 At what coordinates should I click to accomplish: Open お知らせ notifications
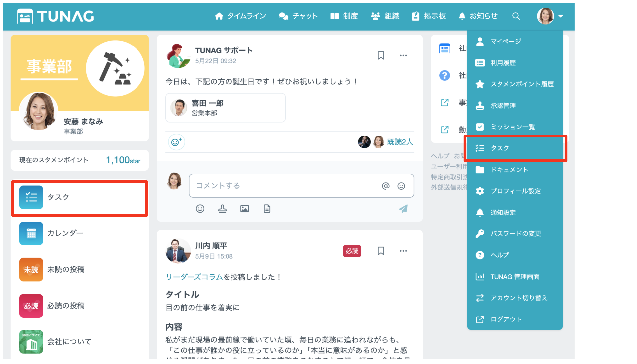(x=478, y=16)
